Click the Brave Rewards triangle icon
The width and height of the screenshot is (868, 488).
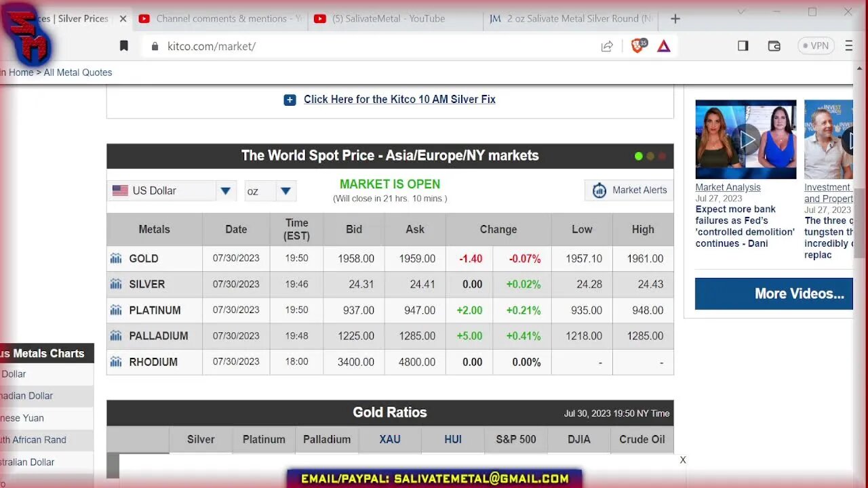[664, 46]
